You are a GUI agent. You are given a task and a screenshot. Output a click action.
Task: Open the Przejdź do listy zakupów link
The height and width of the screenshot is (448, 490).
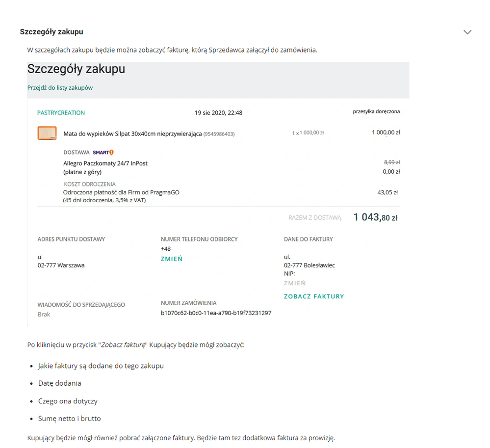tap(60, 88)
